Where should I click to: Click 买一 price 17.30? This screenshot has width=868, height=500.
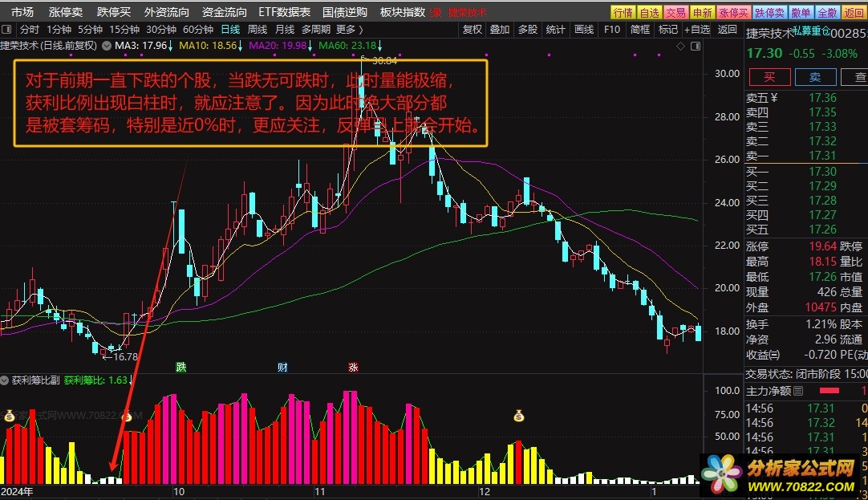pyautogui.click(x=822, y=171)
